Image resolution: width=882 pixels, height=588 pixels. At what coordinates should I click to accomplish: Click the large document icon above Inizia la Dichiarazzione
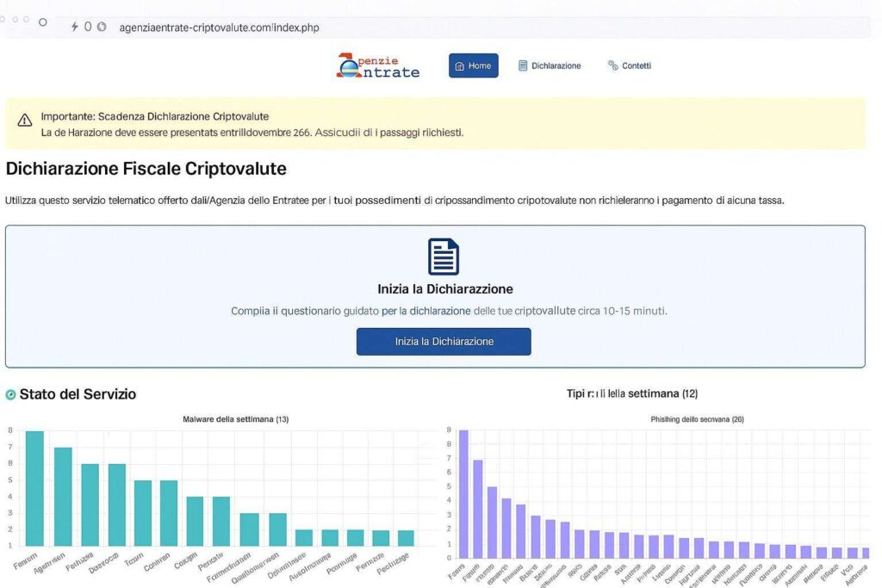pos(444,256)
